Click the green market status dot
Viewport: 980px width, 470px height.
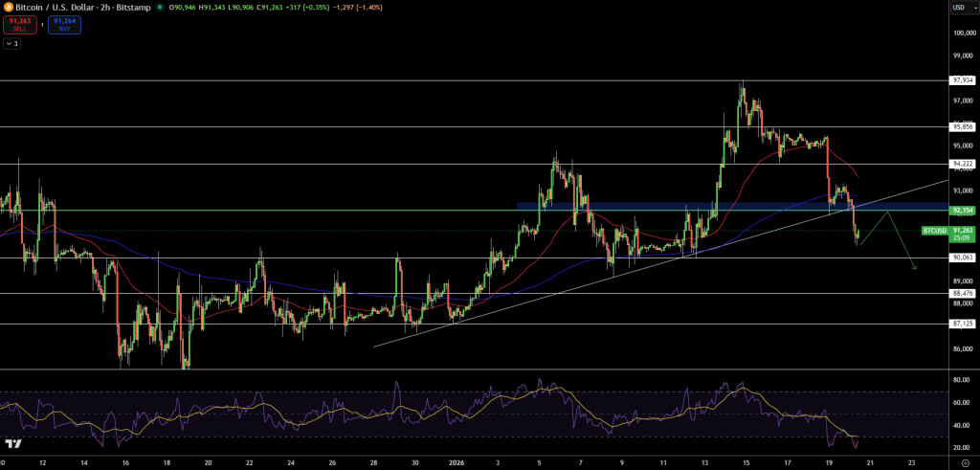[x=161, y=8]
